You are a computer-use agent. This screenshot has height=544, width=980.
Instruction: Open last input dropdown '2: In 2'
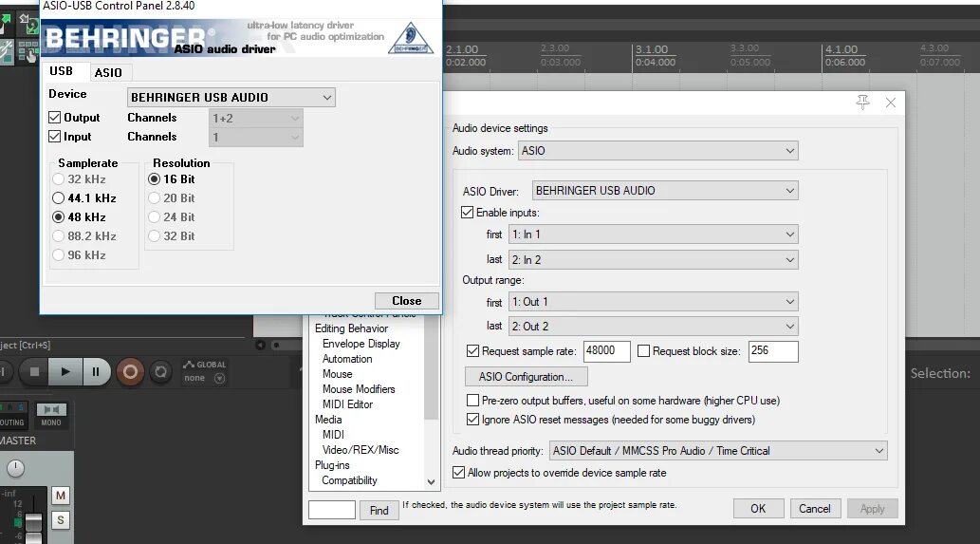click(x=653, y=259)
